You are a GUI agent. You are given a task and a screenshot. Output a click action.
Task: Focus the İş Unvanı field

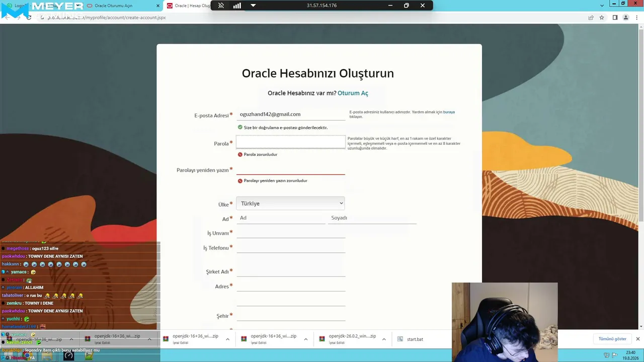(x=291, y=232)
